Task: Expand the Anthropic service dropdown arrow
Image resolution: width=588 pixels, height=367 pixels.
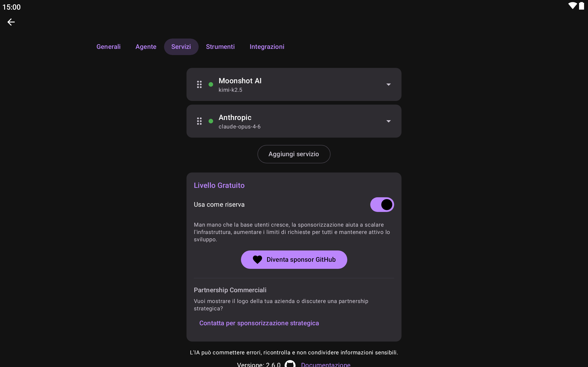Action: click(389, 121)
